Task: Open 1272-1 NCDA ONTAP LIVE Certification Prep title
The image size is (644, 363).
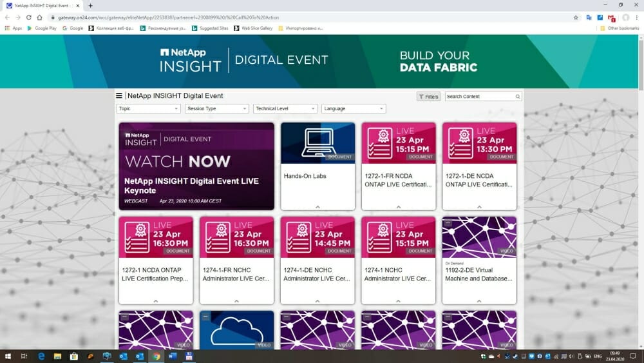Action: tap(155, 274)
